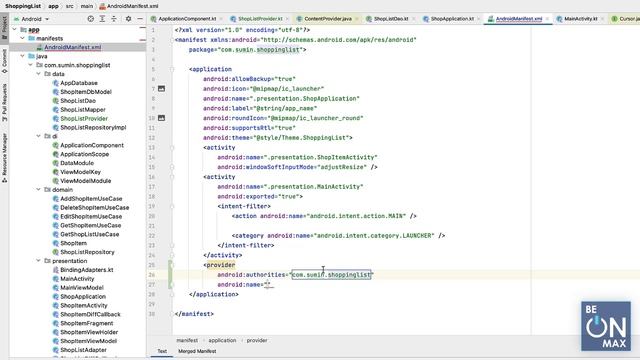Screen dimensions: 640x360
Task: Click ic_launcher image gutter icon
Action: coord(162,89)
